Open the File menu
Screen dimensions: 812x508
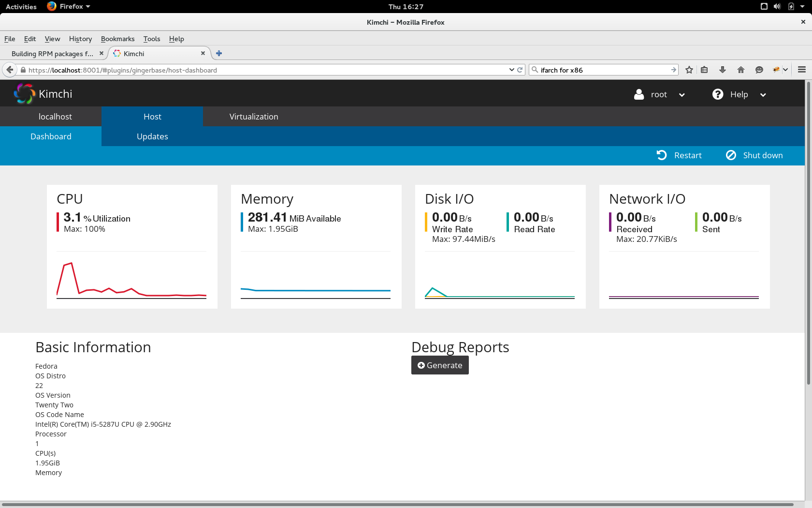[x=10, y=39]
